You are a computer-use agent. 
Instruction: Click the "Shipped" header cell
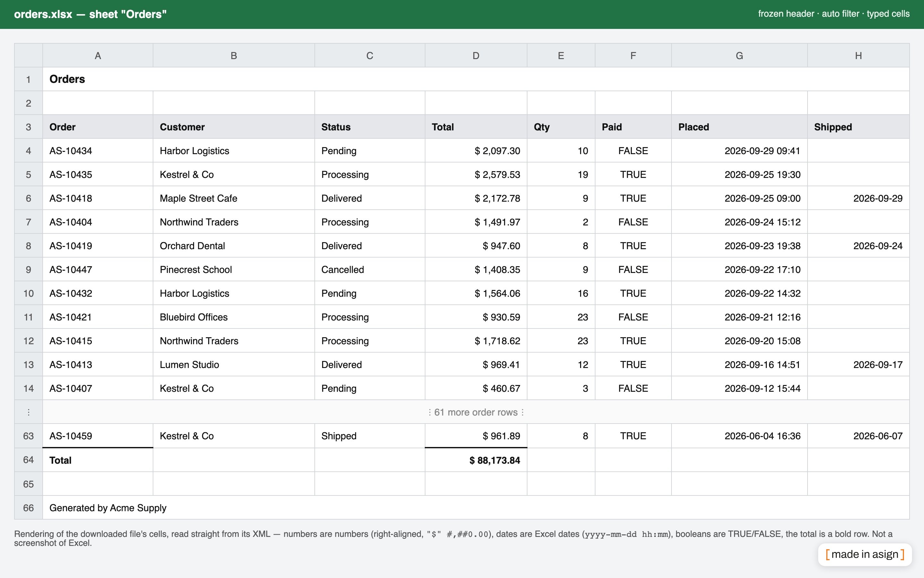pyautogui.click(x=858, y=127)
